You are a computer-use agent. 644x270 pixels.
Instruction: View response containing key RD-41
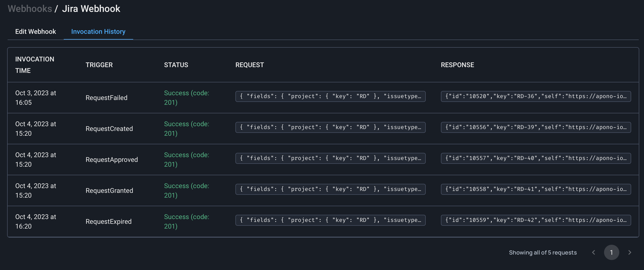(536, 189)
